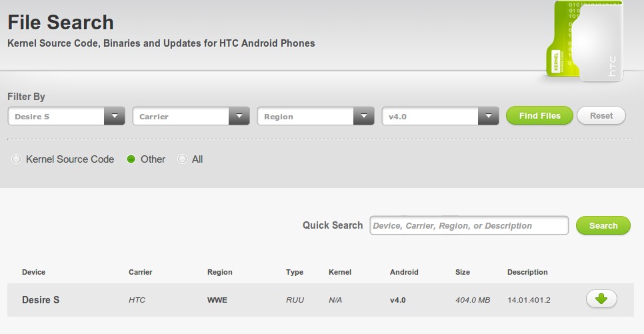Expand the Region filter combo box
Viewport: 644px width, 334px height.
(x=315, y=116)
